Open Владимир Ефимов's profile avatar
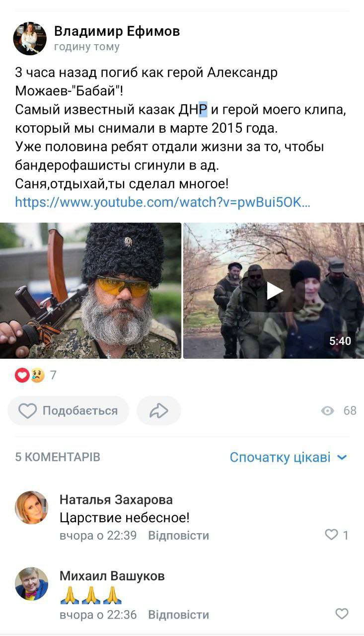Image resolution: width=364 pixels, height=636 pixels. [30, 38]
